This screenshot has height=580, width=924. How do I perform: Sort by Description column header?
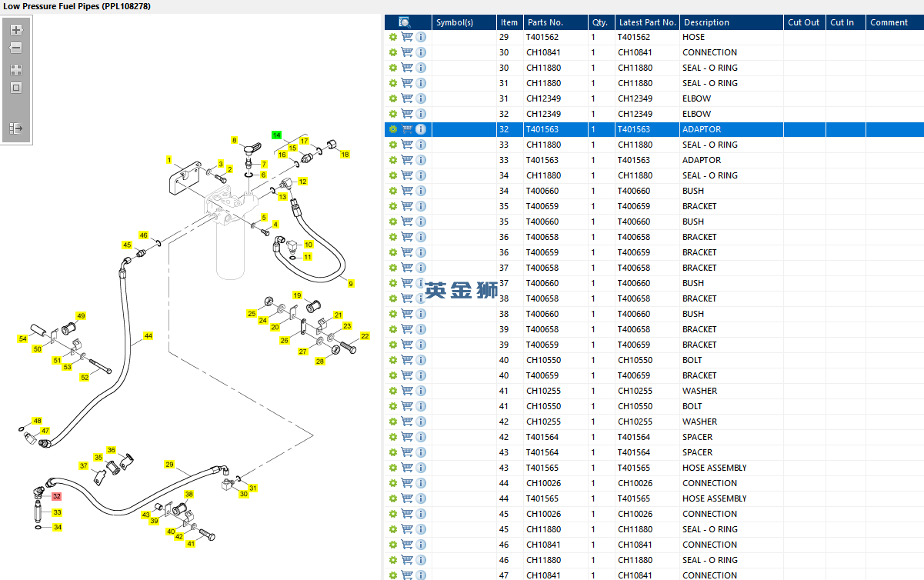[731, 22]
